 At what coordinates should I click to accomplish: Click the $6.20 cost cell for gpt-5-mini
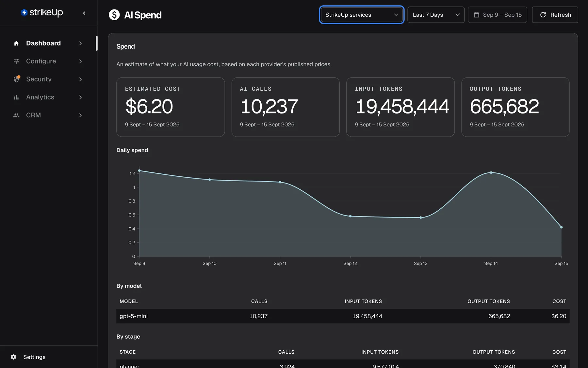click(x=559, y=316)
